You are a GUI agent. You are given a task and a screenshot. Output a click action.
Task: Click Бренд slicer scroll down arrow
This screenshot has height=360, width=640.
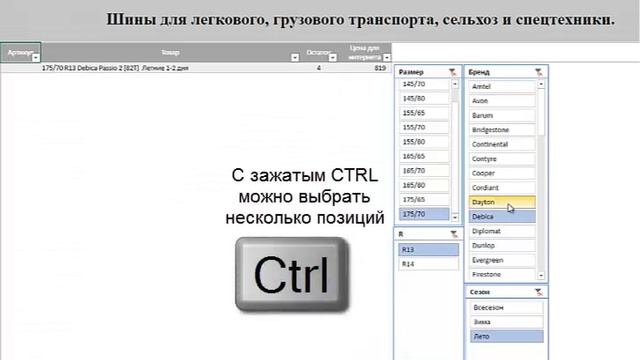[541, 276]
